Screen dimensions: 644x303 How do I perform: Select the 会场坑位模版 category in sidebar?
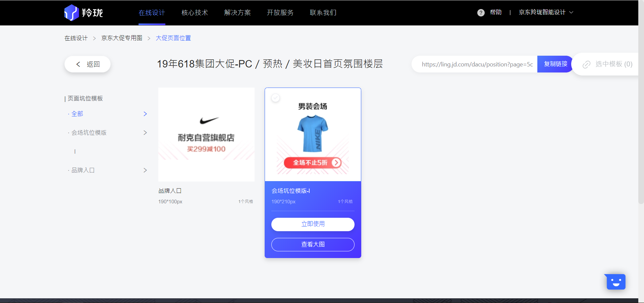point(89,133)
